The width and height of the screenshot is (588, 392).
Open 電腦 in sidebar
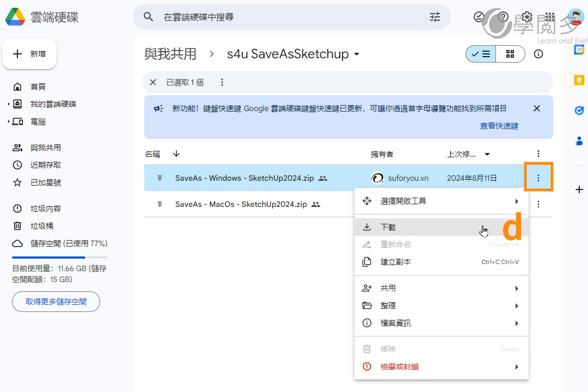[x=38, y=121]
